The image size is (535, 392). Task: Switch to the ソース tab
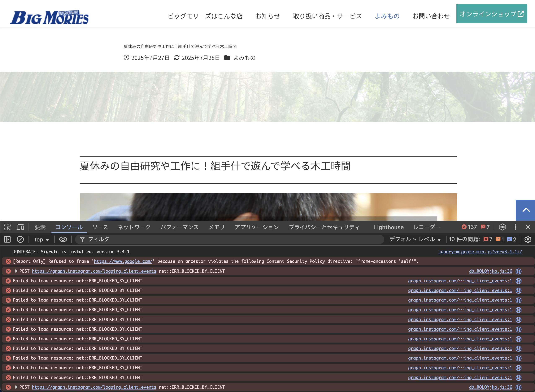pos(100,227)
